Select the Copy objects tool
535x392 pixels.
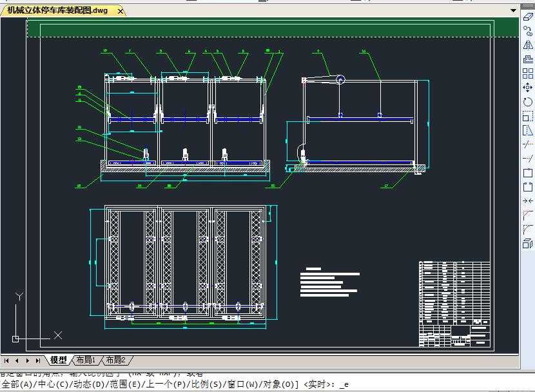click(x=527, y=31)
